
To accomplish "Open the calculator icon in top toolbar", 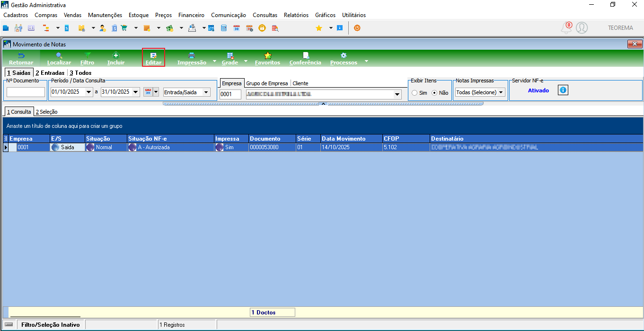I will (224, 28).
